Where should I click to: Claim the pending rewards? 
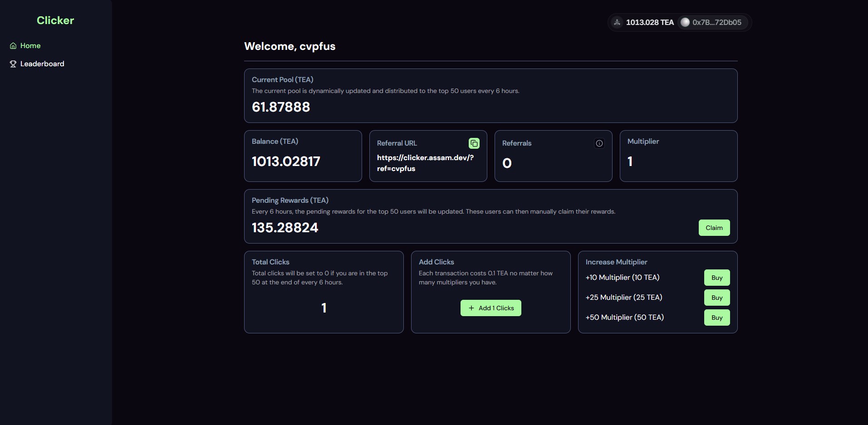pyautogui.click(x=714, y=228)
